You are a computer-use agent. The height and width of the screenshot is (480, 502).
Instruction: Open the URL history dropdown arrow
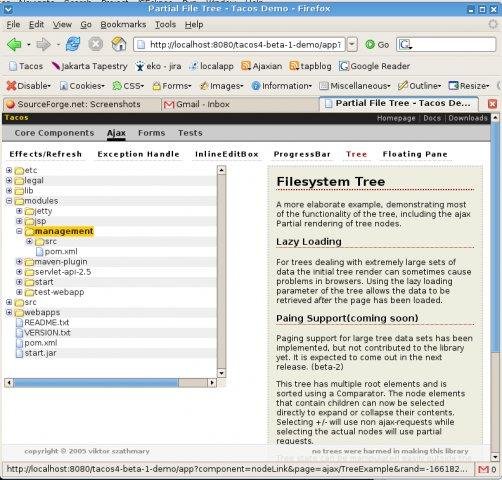(x=352, y=44)
